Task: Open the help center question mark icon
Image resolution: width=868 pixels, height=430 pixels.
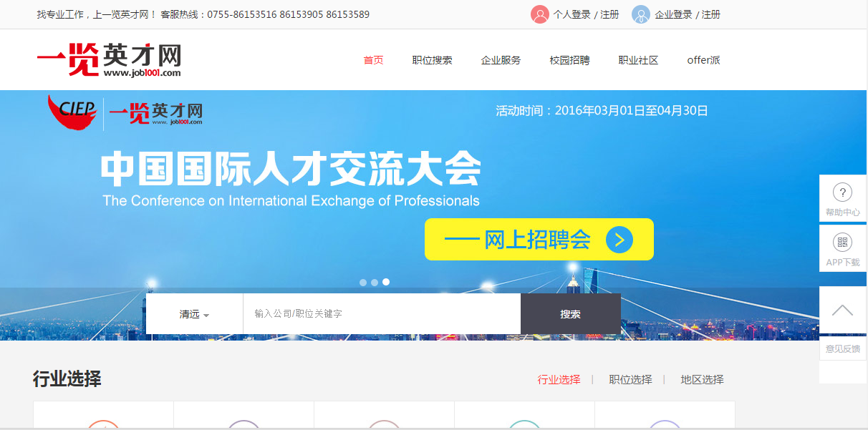Action: [842, 192]
